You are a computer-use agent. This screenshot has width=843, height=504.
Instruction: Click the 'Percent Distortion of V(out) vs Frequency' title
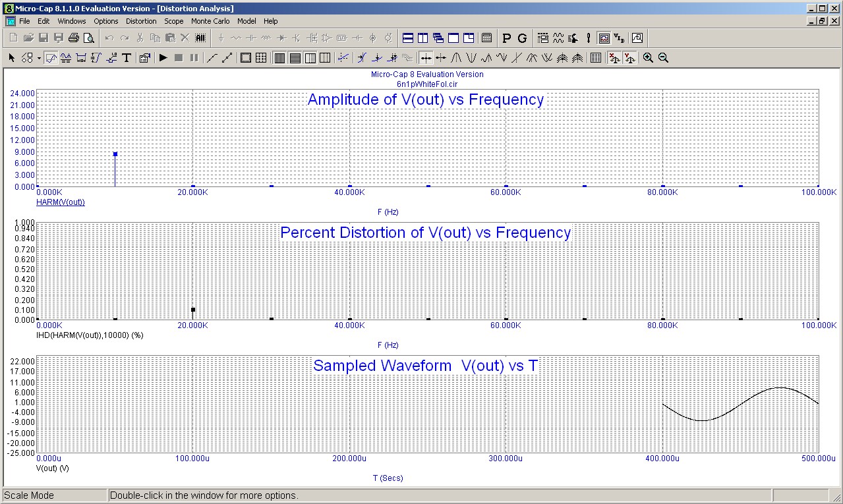coord(426,233)
